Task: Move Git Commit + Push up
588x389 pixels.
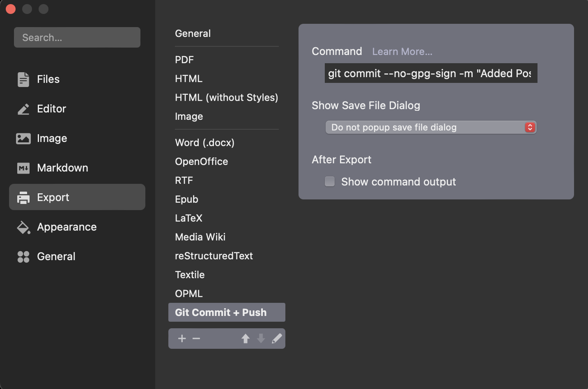Action: coord(246,339)
